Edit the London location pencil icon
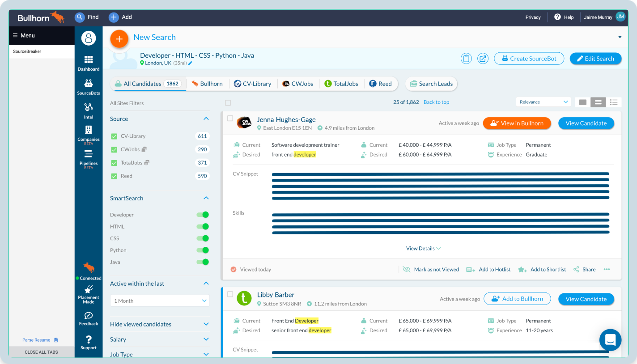This screenshot has width=637, height=364. click(x=190, y=63)
